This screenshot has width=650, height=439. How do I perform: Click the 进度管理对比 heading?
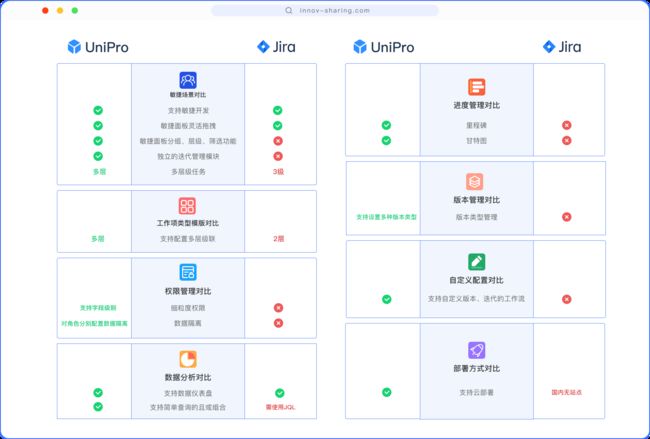(x=477, y=105)
